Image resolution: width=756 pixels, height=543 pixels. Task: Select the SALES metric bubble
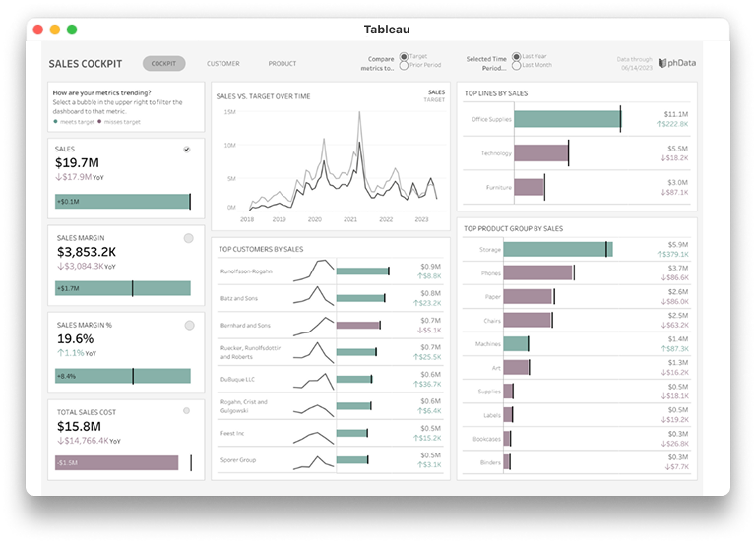pyautogui.click(x=187, y=150)
